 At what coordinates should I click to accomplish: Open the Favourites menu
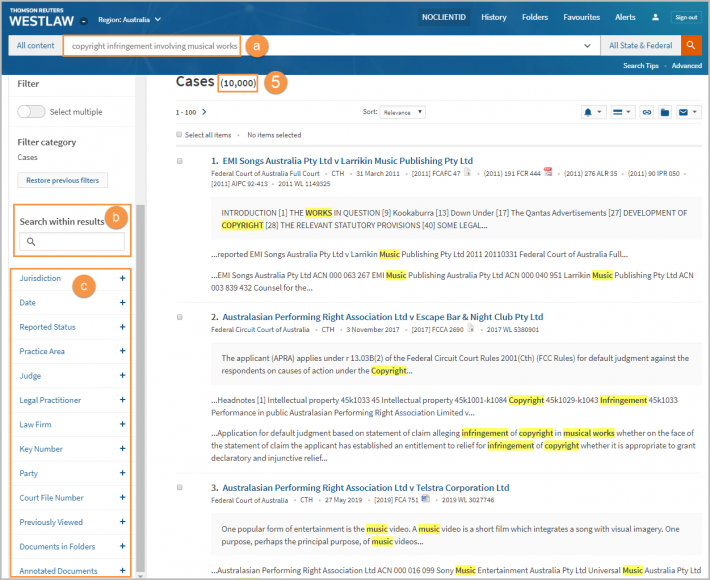point(581,17)
